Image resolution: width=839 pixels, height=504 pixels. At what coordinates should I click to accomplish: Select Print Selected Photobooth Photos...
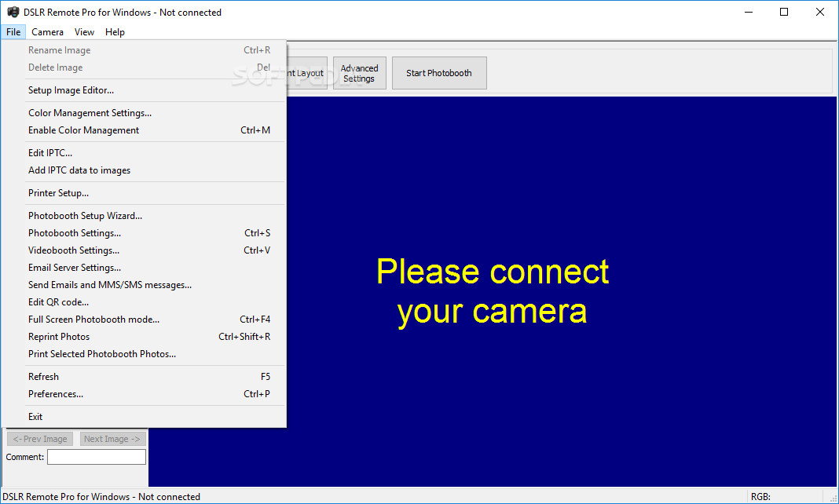(x=144, y=354)
